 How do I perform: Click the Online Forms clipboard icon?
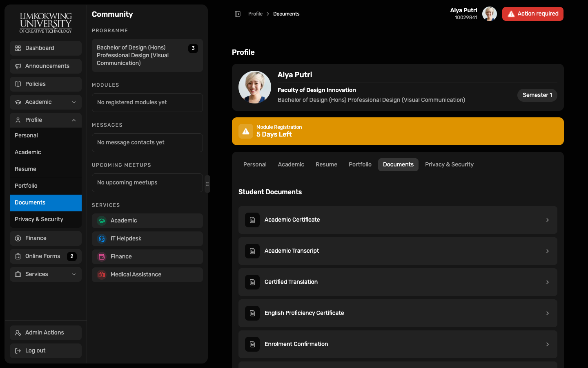coord(18,256)
